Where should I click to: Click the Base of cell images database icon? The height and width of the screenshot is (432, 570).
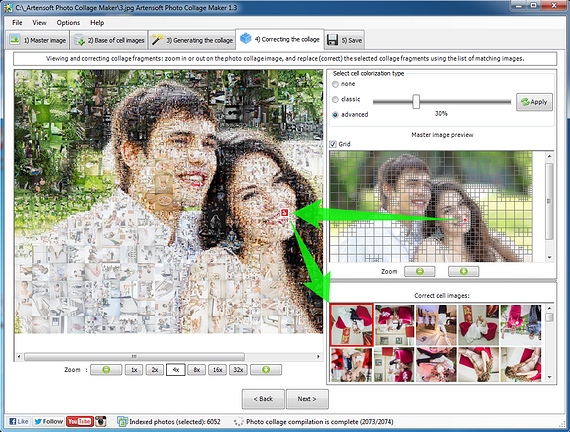(79, 40)
